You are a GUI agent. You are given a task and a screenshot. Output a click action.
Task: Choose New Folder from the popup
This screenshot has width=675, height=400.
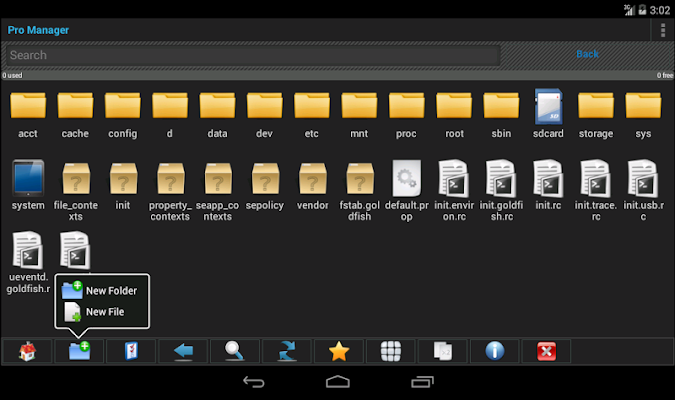tap(102, 291)
